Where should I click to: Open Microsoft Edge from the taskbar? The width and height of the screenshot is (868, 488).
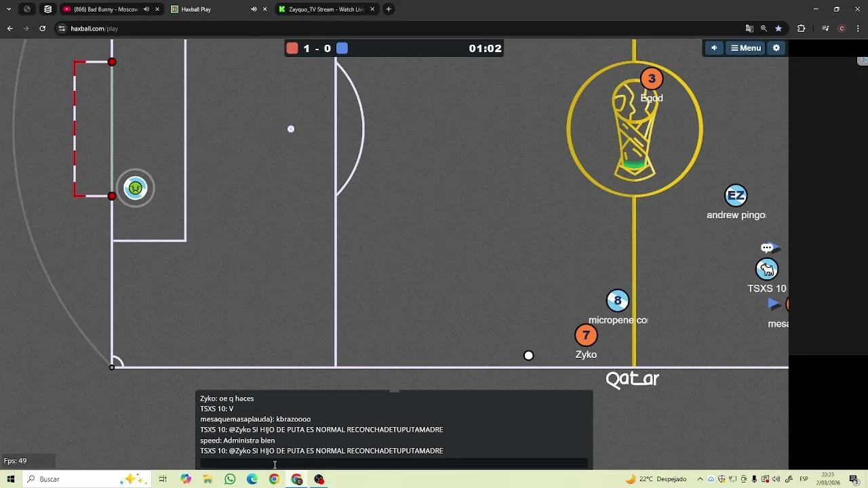(x=252, y=479)
